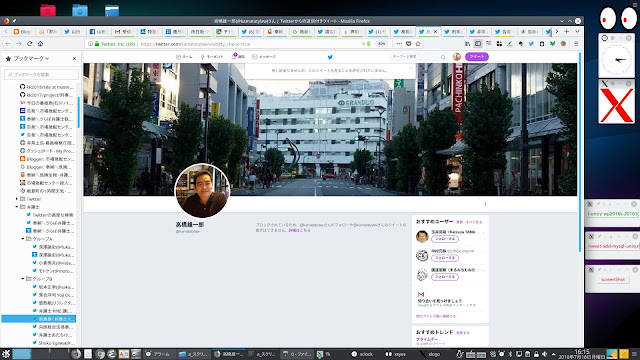Image resolution: width=640 pixels, height=360 pixels.
Task: Click the taskbar clock showing 16:15
Action: pyautogui.click(x=582, y=353)
